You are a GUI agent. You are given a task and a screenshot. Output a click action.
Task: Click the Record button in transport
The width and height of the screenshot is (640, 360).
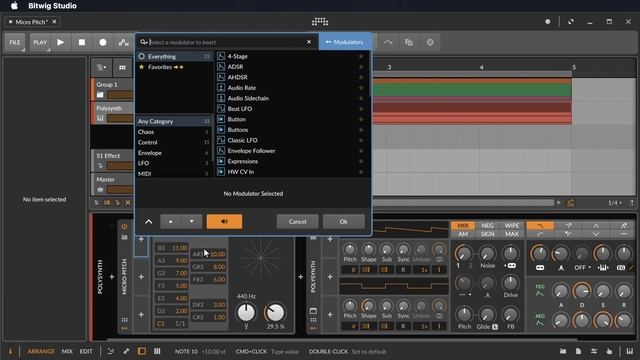103,42
